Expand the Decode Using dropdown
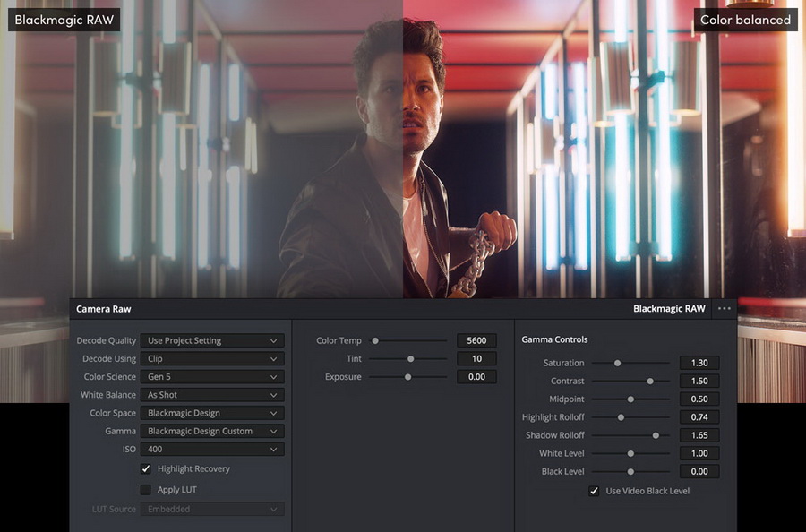This screenshot has height=532, width=806. (x=212, y=358)
